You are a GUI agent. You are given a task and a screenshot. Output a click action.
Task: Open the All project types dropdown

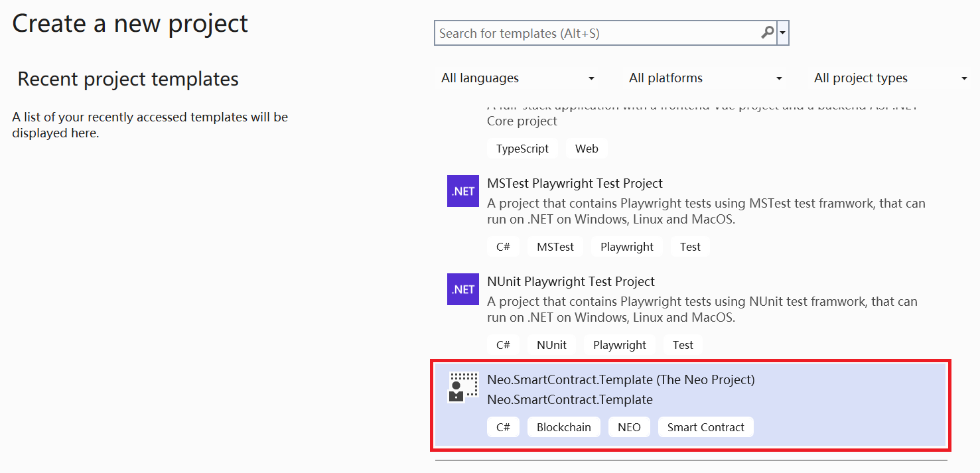coord(890,78)
